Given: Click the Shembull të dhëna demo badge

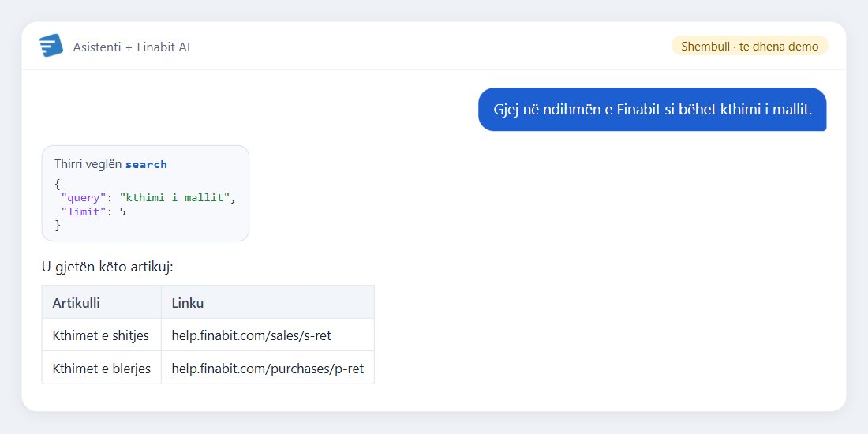Looking at the screenshot, I should pos(750,46).
